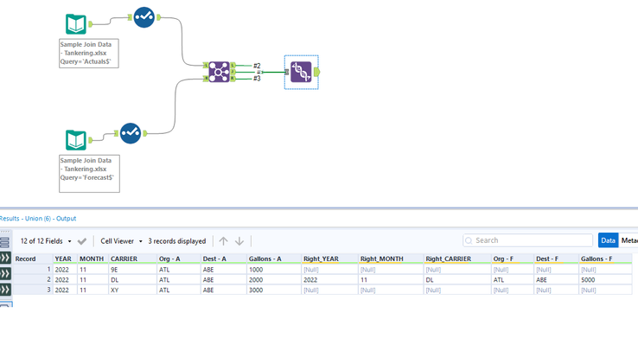Select the #2 connection label
This screenshot has width=638, height=364.
click(x=257, y=66)
